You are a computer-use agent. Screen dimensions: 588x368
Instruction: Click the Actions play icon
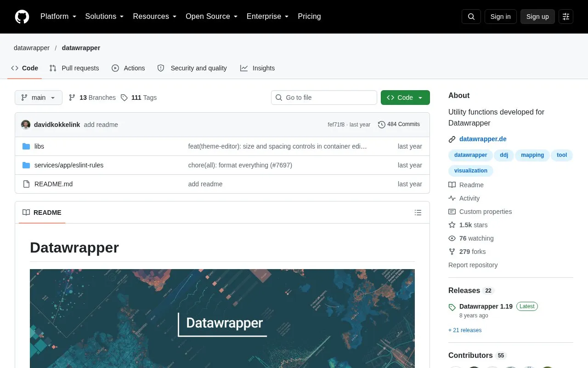point(115,68)
